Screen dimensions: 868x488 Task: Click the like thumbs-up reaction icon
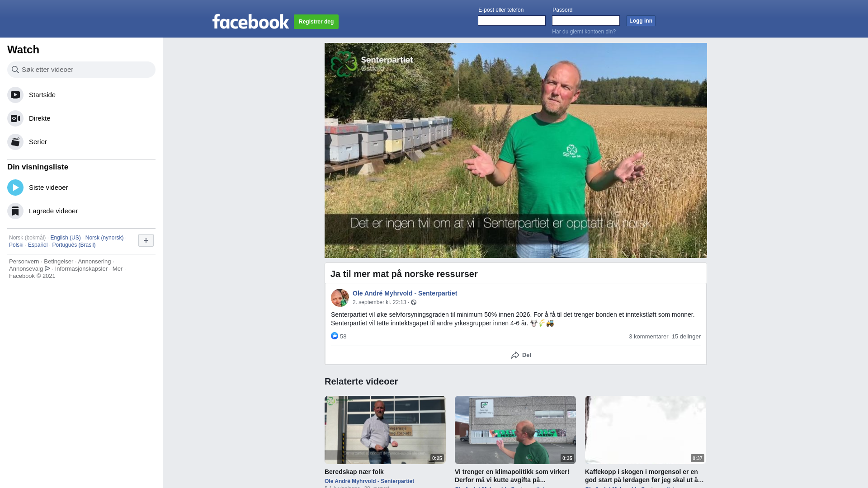pos(335,336)
